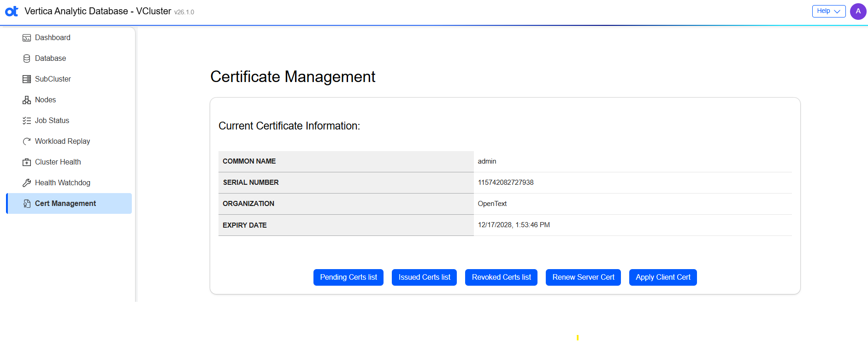This screenshot has height=341, width=868.
Task: Click Current Certificate Information heading
Action: coord(289,126)
